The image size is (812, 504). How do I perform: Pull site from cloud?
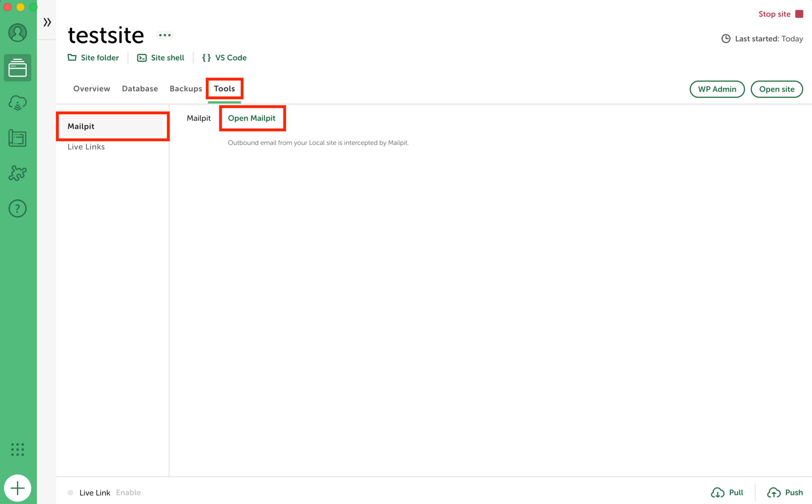727,492
